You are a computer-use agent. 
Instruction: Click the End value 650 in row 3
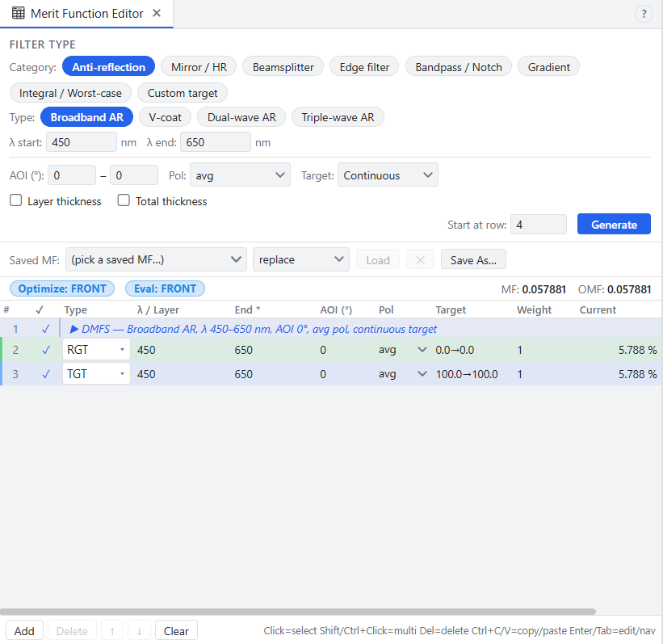244,374
